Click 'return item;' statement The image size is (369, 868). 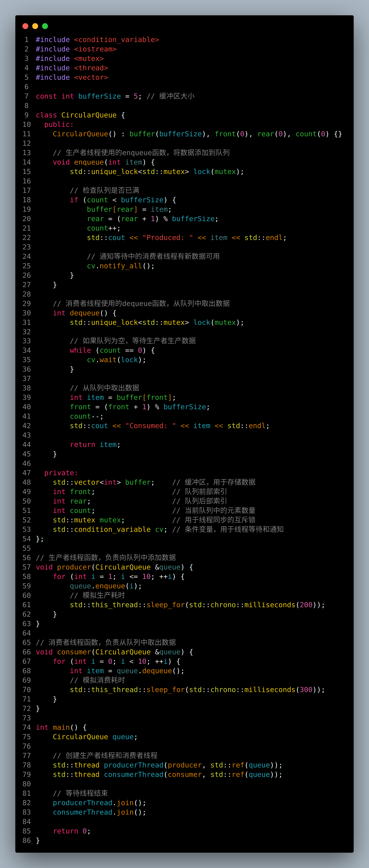click(95, 445)
